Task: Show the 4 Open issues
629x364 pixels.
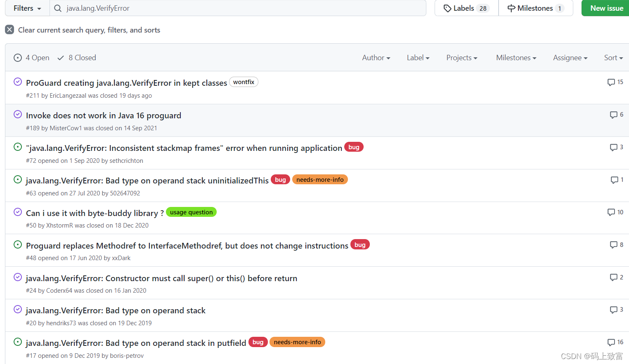Action: tap(31, 58)
